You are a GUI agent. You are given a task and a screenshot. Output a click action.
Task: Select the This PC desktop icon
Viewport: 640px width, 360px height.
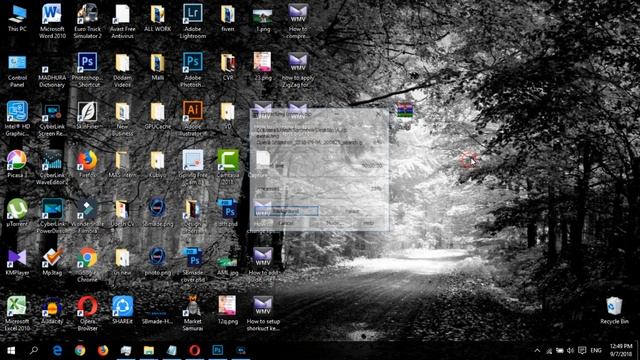[x=17, y=18]
